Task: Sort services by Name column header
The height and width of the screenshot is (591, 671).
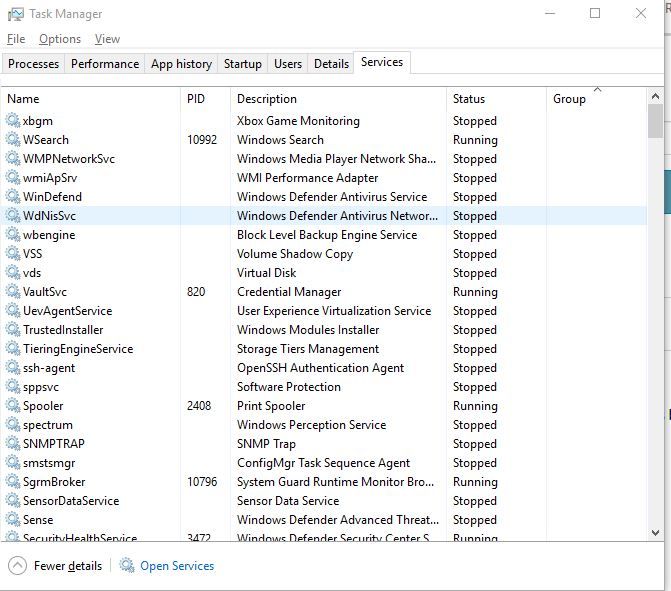Action: (91, 99)
